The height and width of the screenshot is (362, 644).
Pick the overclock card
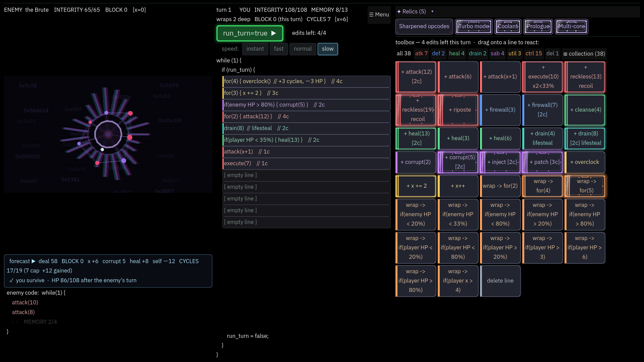click(x=585, y=162)
